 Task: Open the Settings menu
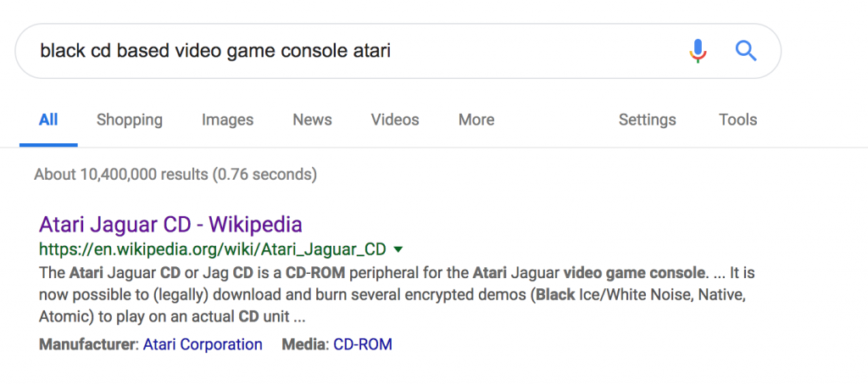tap(647, 120)
